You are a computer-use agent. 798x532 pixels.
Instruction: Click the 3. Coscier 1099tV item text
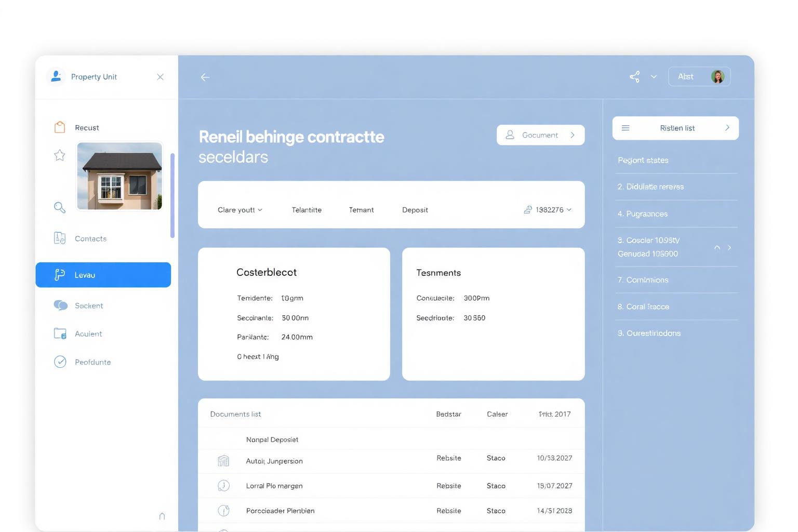[648, 241]
